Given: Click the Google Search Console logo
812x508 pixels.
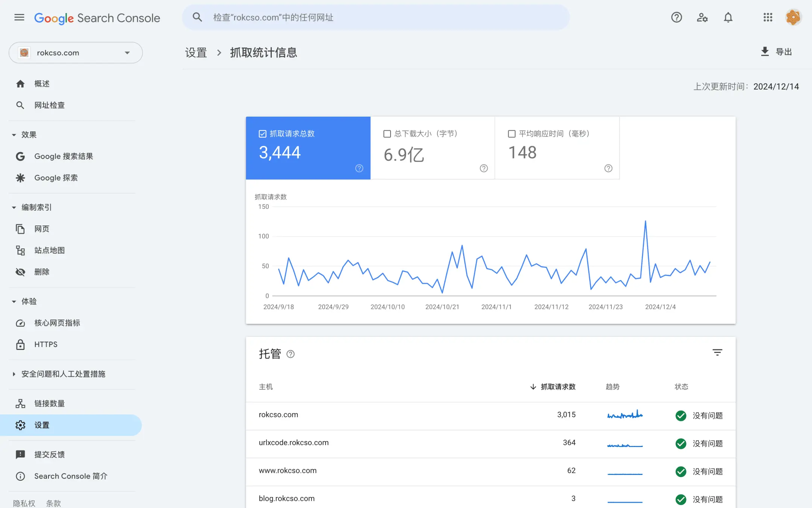Looking at the screenshot, I should [x=97, y=18].
